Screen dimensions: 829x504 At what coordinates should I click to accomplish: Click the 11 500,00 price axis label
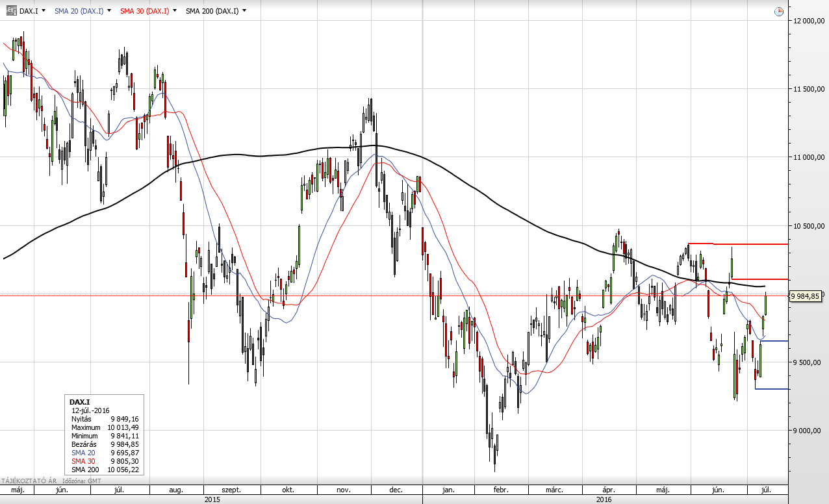click(x=808, y=88)
